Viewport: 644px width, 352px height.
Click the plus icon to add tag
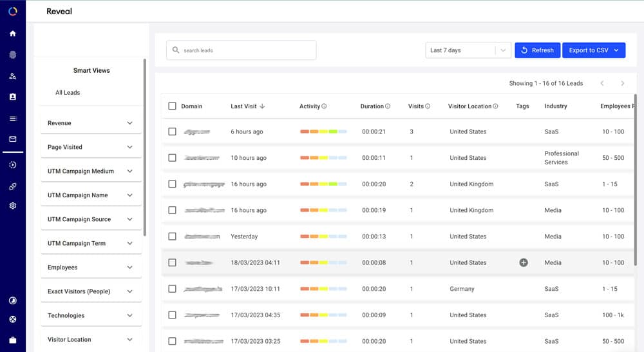(524, 263)
